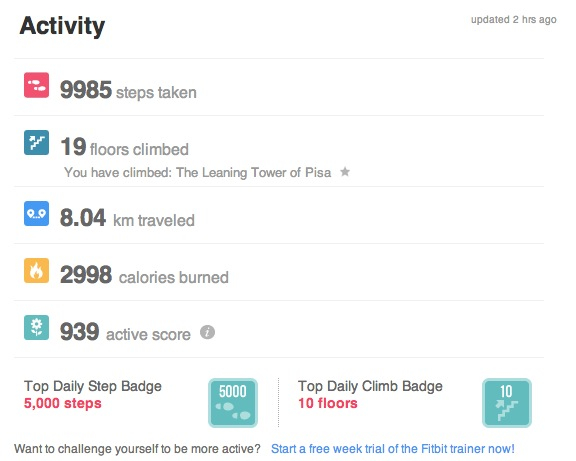Viewport: 576px width, 461px height.
Task: Select the 19 floors climbed value
Action: [73, 147]
